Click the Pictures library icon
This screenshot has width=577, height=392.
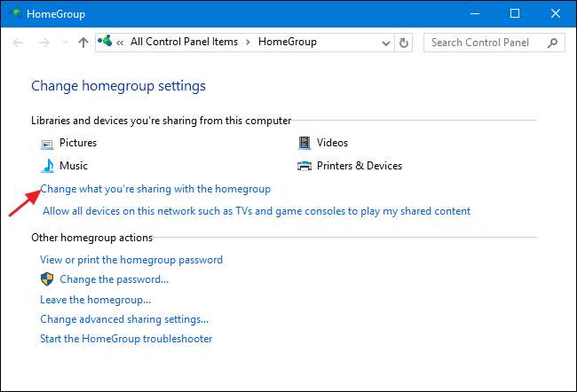[47, 143]
